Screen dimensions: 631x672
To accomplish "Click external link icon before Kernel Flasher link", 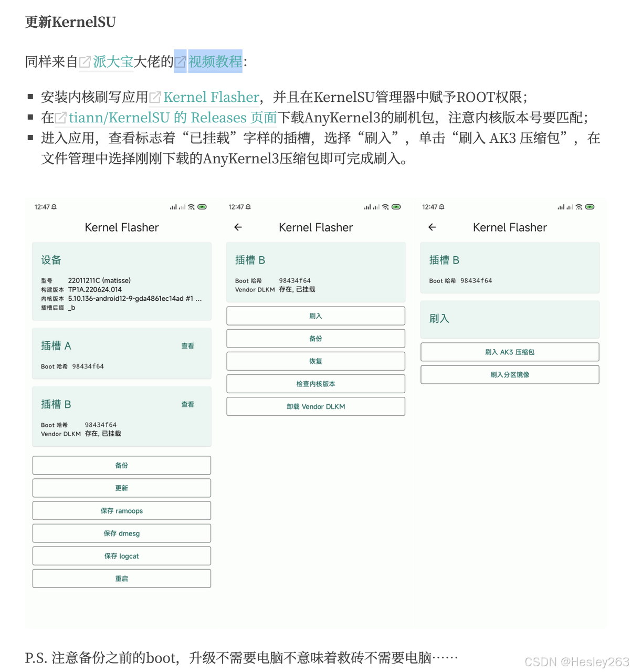I will click(155, 97).
